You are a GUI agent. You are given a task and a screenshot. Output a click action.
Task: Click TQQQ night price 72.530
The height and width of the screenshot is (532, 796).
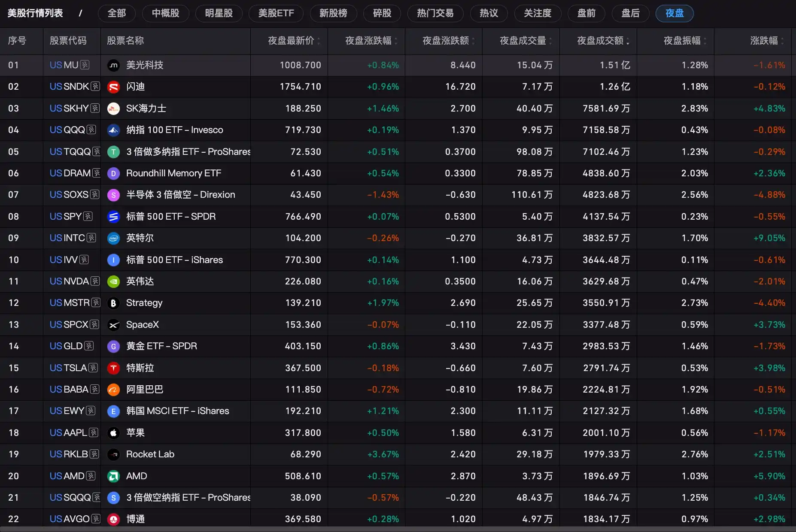pyautogui.click(x=306, y=152)
